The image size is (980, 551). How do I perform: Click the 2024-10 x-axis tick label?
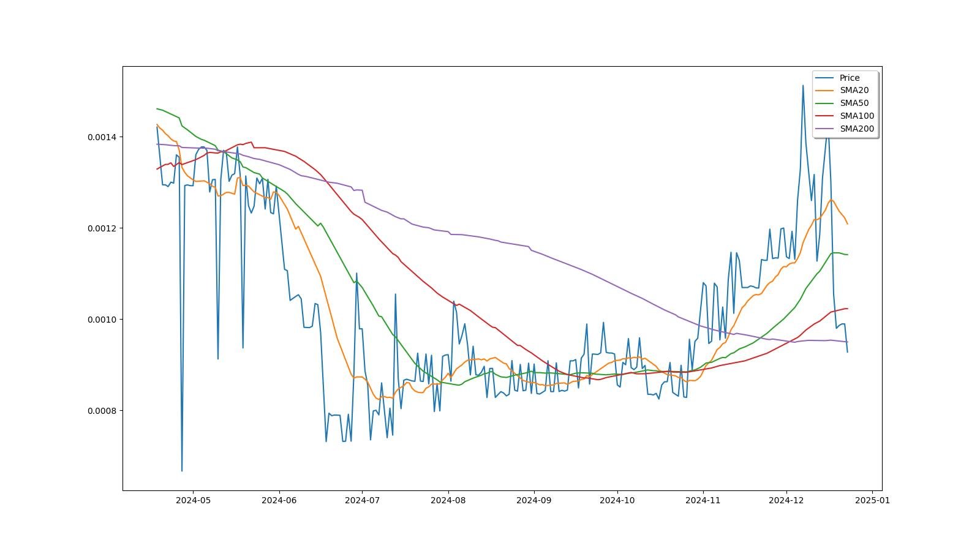coord(617,500)
